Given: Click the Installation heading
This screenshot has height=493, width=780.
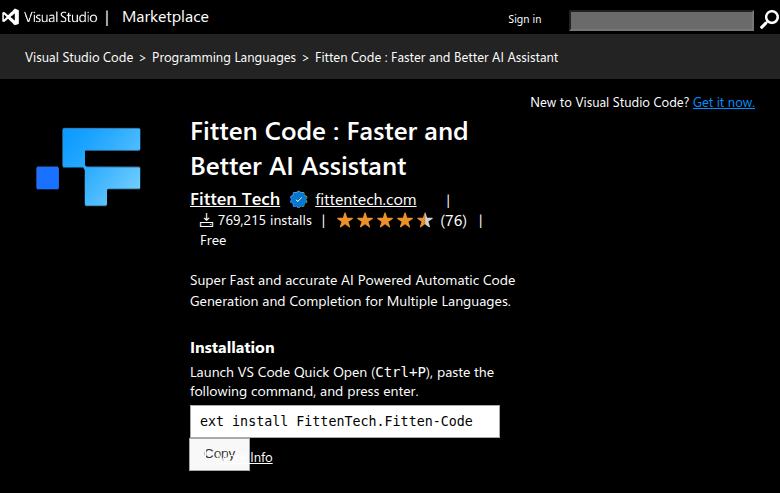Looking at the screenshot, I should pyautogui.click(x=232, y=348).
